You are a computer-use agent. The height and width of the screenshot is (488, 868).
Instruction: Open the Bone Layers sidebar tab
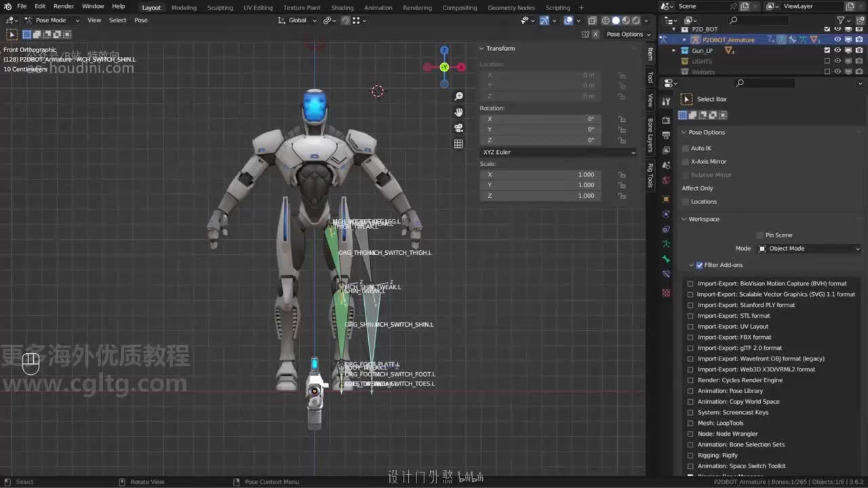(650, 135)
